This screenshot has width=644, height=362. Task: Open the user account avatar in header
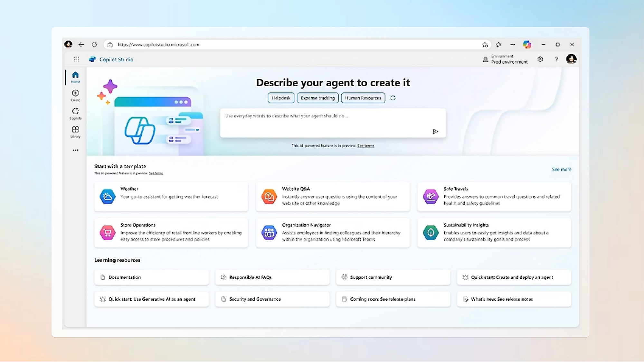point(571,59)
